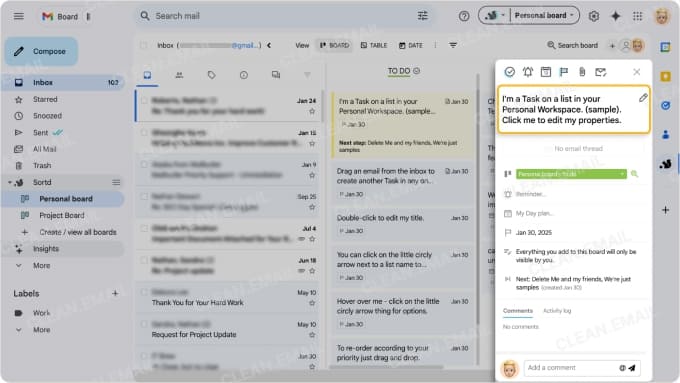Select the Forums tab icon
The height and width of the screenshot is (383, 680).
pyautogui.click(x=276, y=75)
